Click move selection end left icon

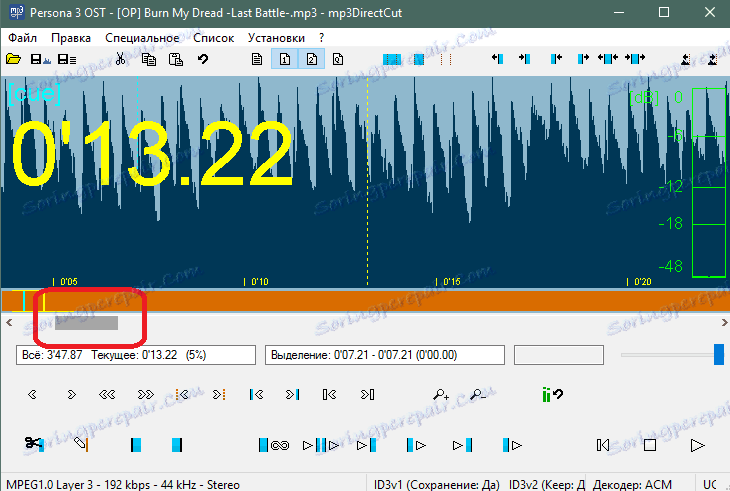pyautogui.click(x=556, y=58)
